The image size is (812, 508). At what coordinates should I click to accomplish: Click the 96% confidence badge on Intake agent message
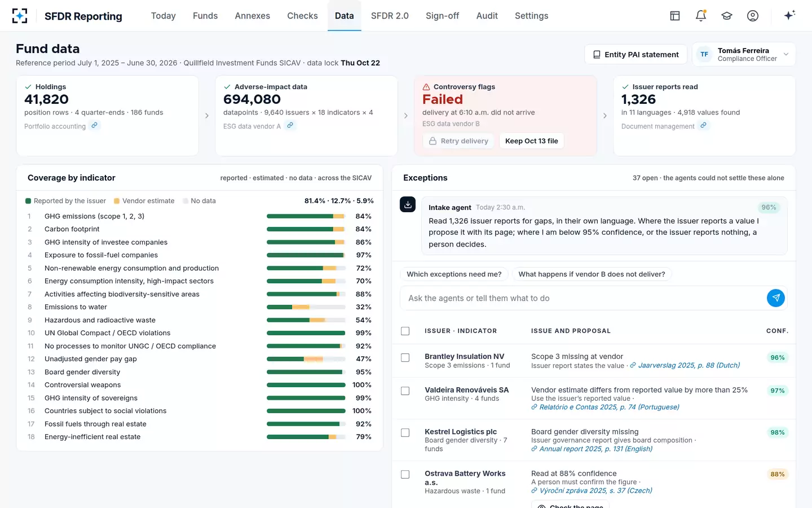[x=769, y=207]
